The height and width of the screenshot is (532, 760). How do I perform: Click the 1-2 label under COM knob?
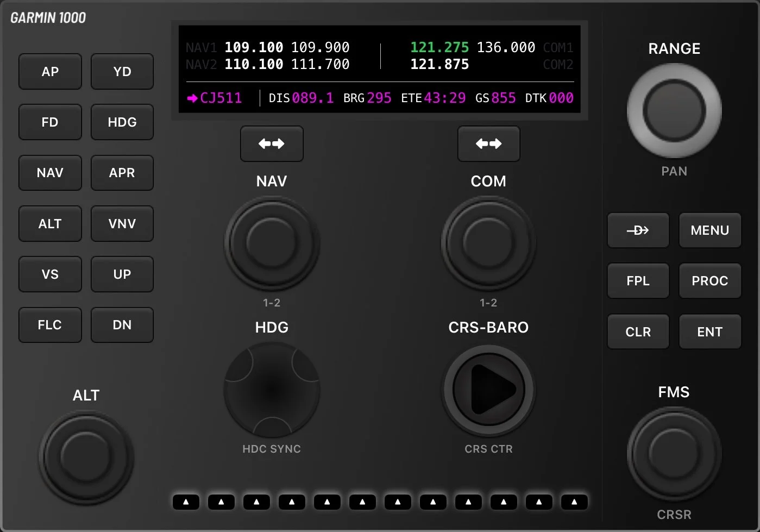point(488,303)
